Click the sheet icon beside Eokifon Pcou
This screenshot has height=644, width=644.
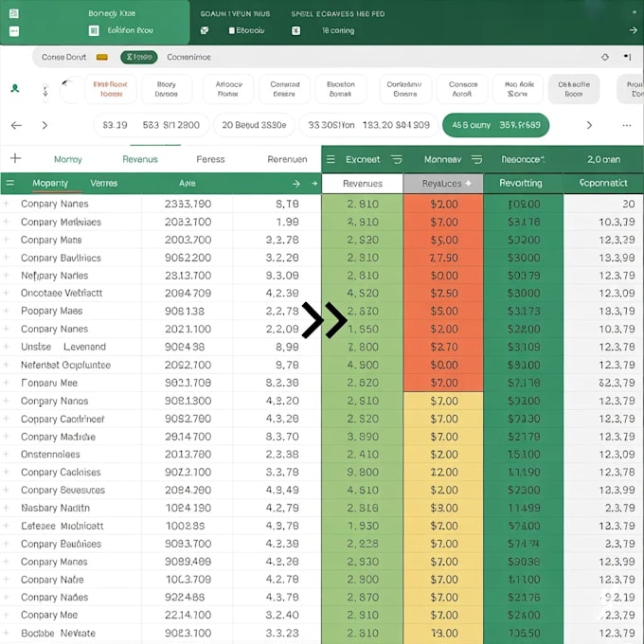[94, 31]
